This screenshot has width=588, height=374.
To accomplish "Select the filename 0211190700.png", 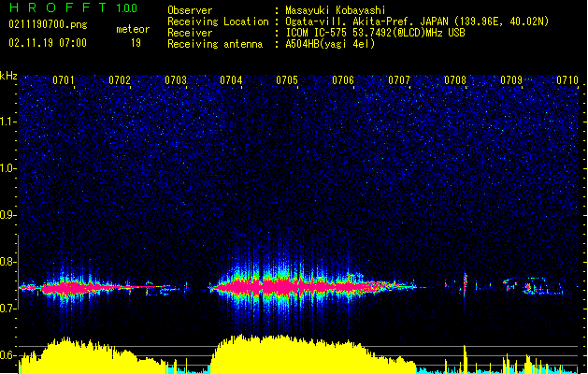I will click(48, 24).
